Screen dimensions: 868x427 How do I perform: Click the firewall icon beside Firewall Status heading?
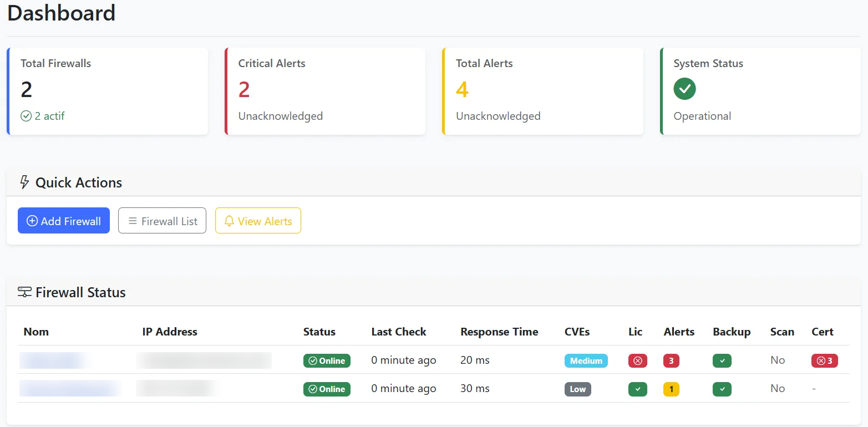tap(24, 292)
